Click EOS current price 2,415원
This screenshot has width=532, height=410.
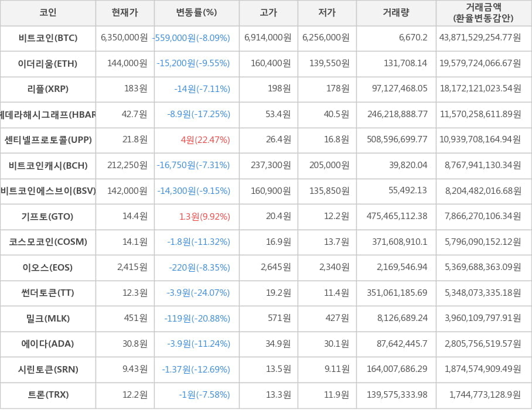point(132,267)
